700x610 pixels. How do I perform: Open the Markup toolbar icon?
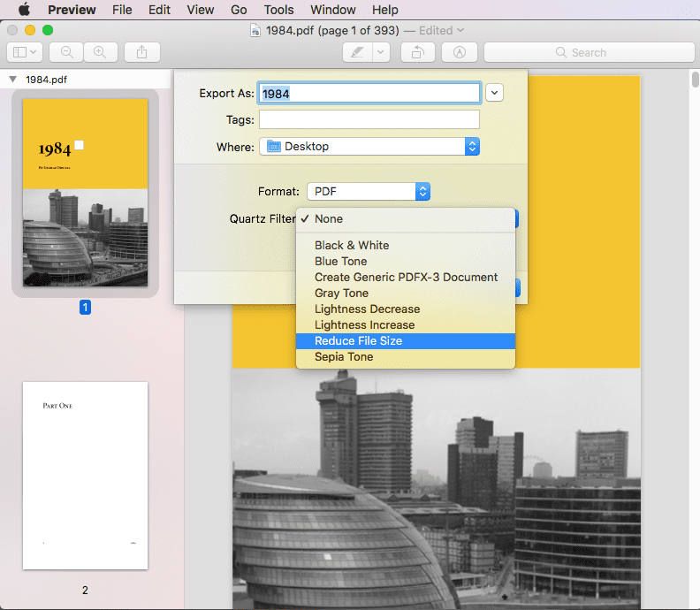(x=459, y=52)
